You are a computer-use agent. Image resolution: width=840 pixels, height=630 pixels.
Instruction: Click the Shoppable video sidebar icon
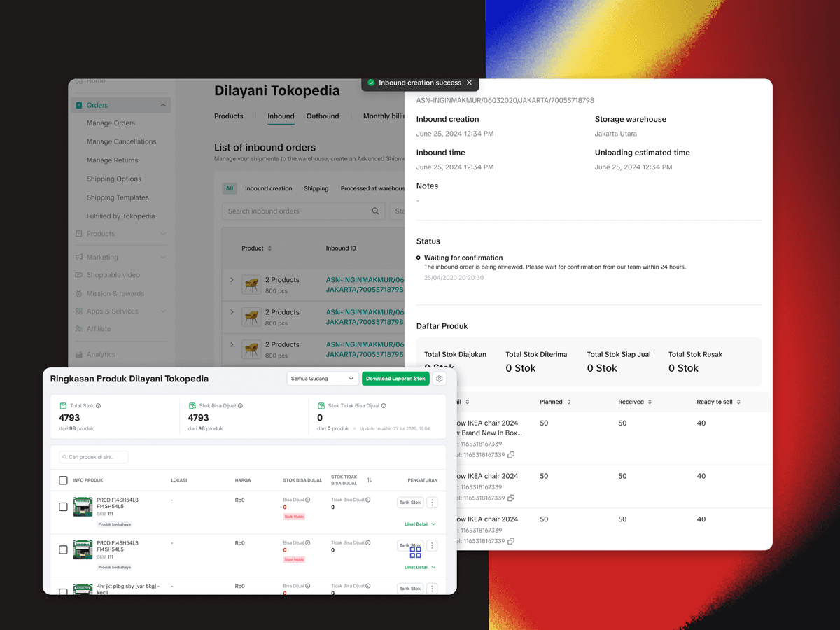pos(79,275)
